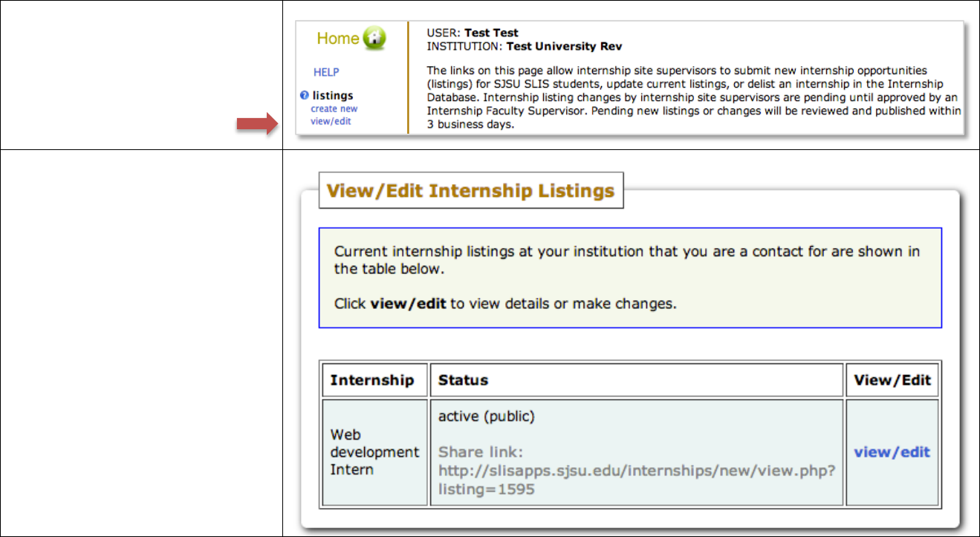Click view/edit link in the table row
This screenshot has width=980, height=537.
pos(892,452)
